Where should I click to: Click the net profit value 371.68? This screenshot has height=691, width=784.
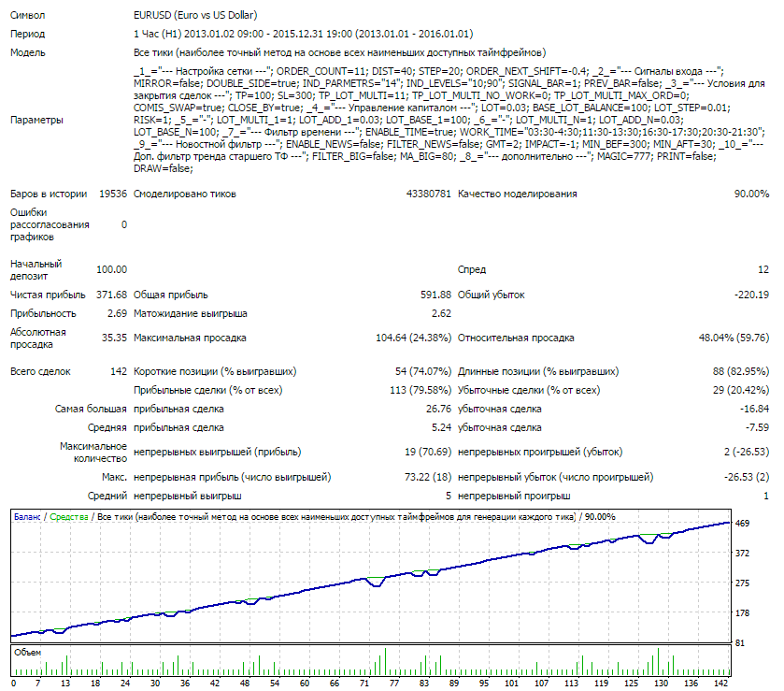coord(111,295)
